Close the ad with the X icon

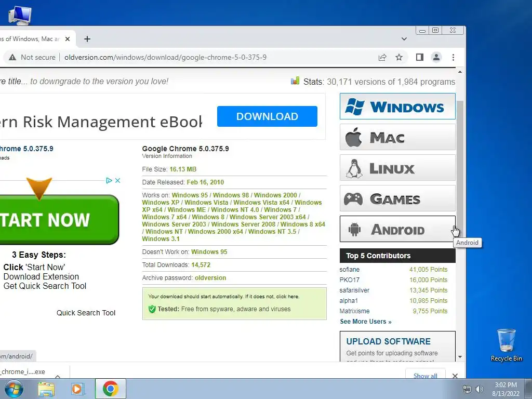tap(118, 180)
